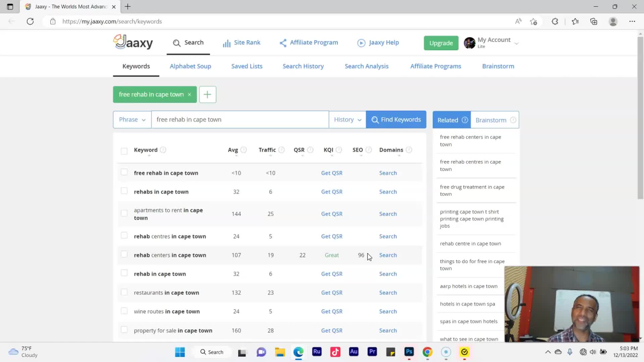
Task: Open the Affiliate Program section
Action: click(309, 43)
